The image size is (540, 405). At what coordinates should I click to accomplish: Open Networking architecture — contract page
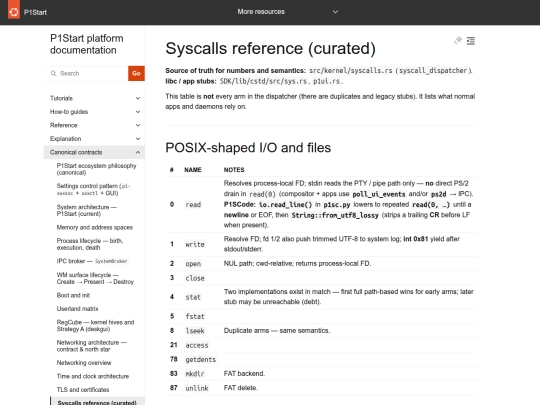click(x=92, y=346)
